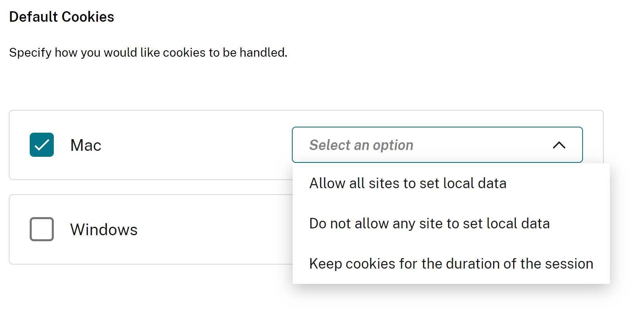Select 'Do not allow any site' option
This screenshot has width=644, height=310.
click(x=429, y=224)
